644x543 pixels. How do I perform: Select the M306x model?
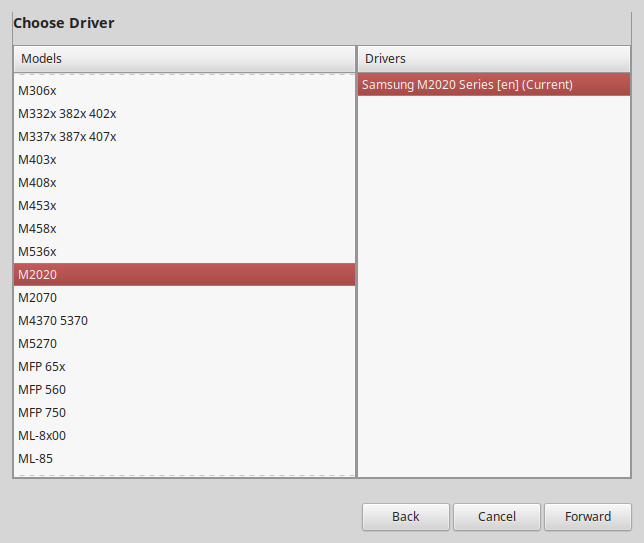click(38, 90)
